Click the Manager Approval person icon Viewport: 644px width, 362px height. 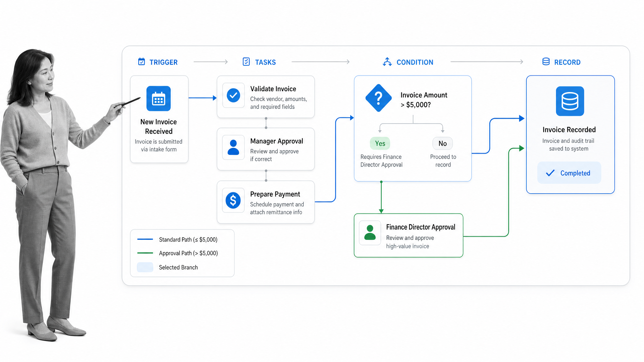[x=233, y=147]
